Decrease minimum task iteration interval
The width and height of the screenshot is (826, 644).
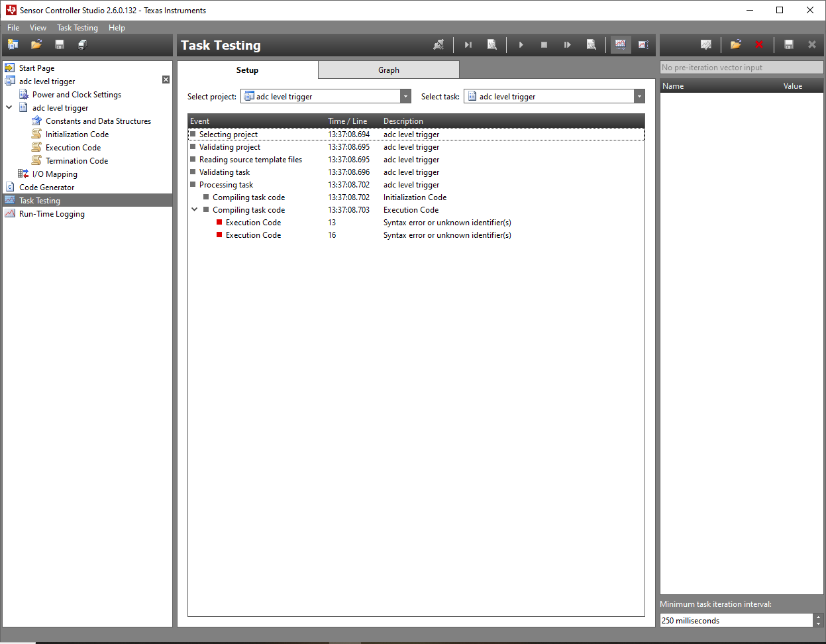click(818, 624)
